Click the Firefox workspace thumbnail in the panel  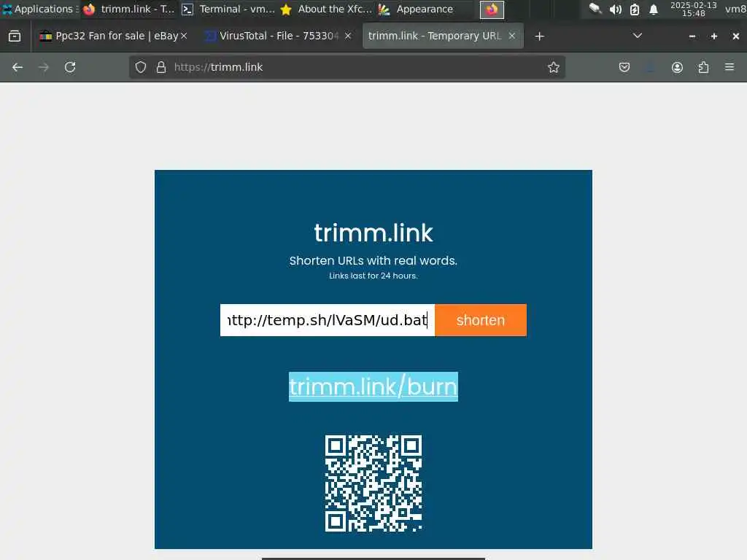coord(492,9)
